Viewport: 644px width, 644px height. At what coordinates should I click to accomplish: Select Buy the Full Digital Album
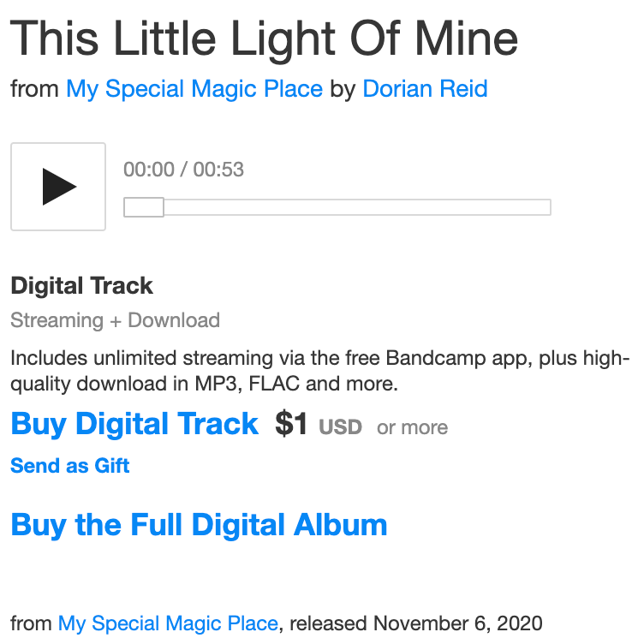coord(199,524)
